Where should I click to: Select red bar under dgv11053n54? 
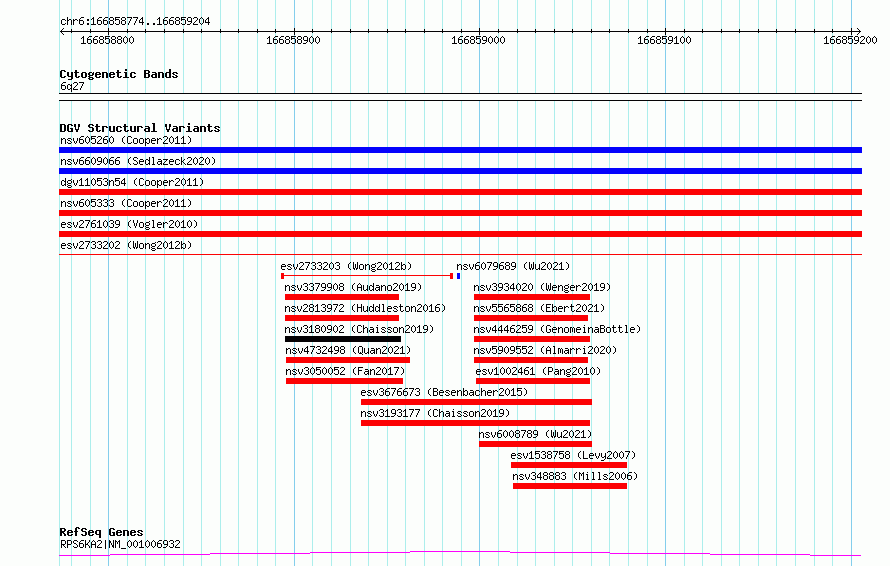pos(460,192)
